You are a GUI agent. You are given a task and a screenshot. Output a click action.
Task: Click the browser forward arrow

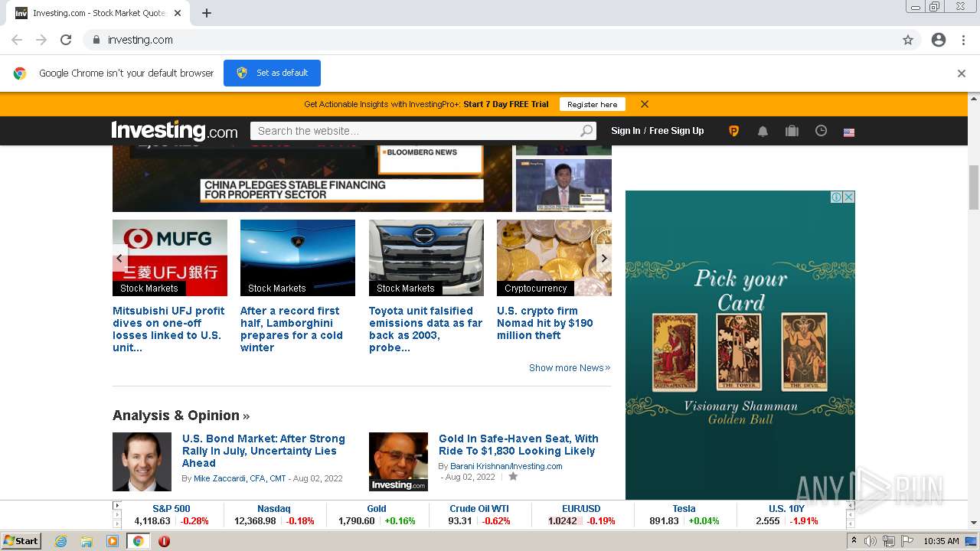(41, 40)
